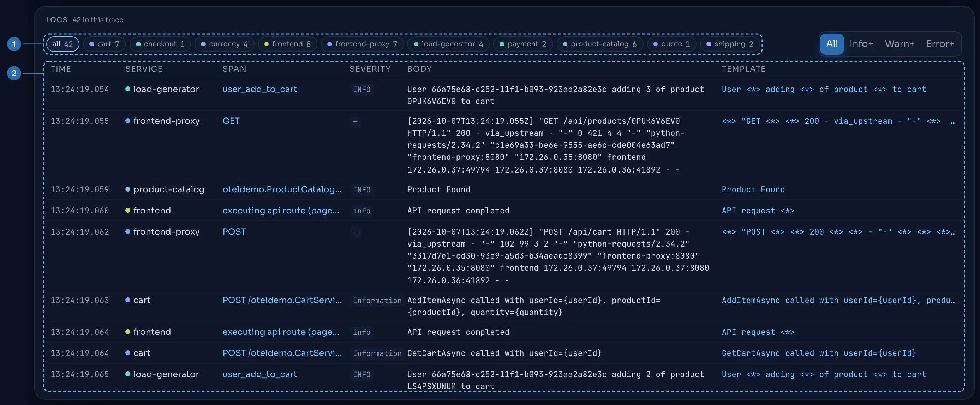Image resolution: width=980 pixels, height=405 pixels.
Task: Select the 'all 42' service filter chip
Action: (x=63, y=44)
